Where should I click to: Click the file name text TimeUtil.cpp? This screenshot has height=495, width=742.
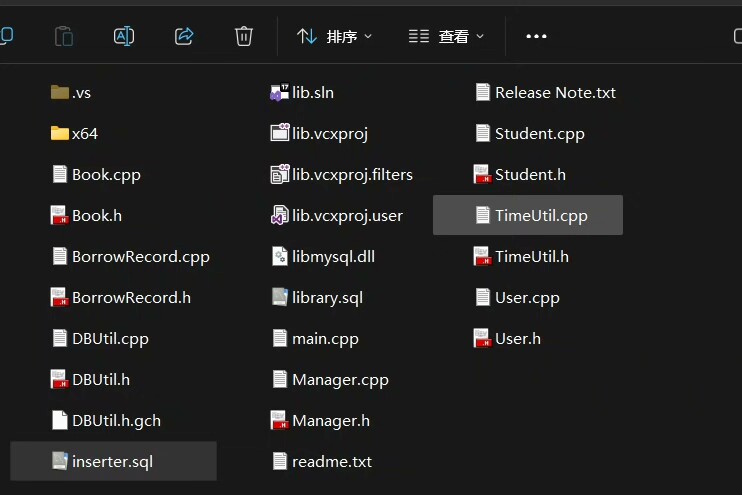541,217
